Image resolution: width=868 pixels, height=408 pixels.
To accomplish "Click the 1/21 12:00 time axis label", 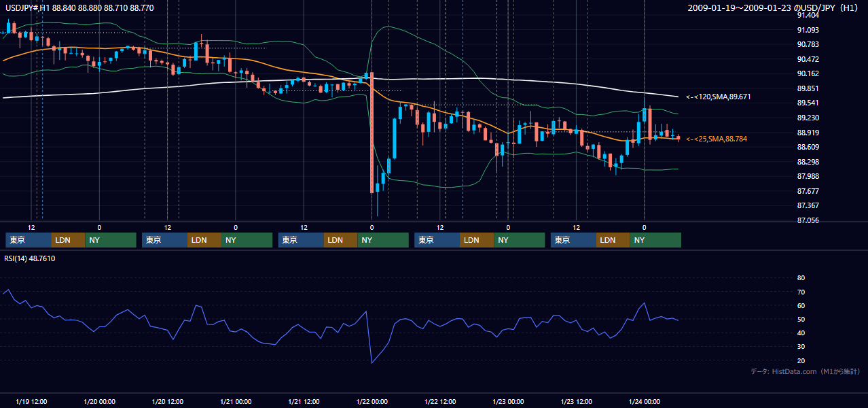I will coord(304,401).
